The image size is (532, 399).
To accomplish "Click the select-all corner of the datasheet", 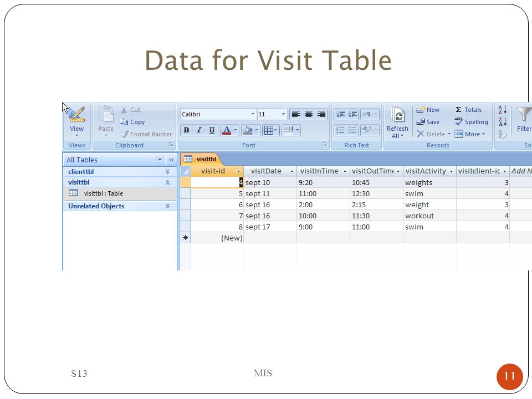I will 185,171.
